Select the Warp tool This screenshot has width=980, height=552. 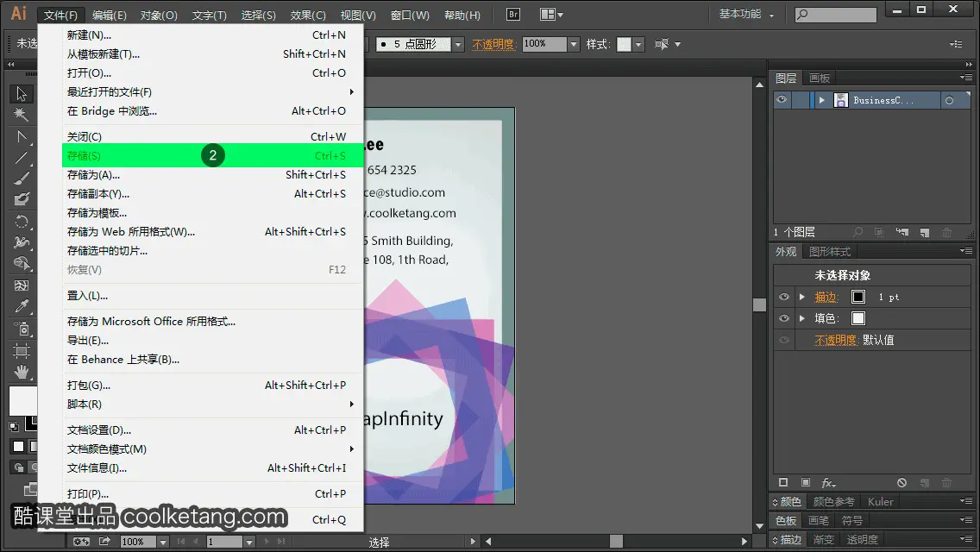coord(22,242)
